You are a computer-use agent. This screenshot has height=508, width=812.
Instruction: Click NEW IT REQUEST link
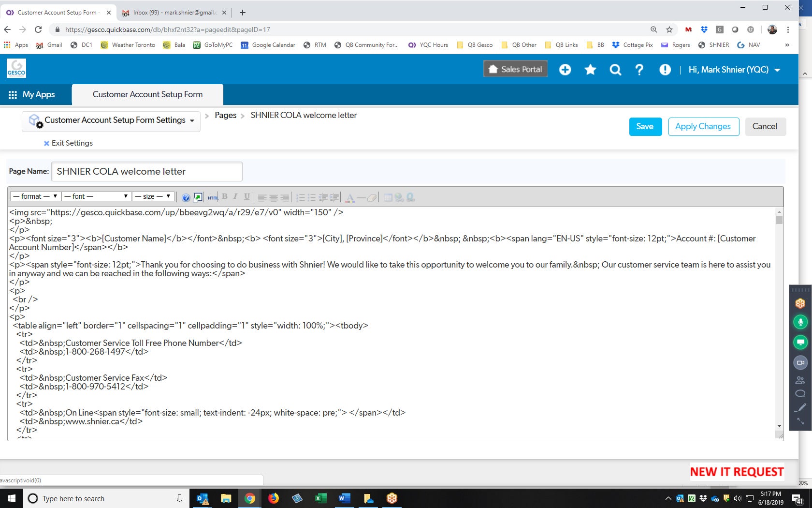pyautogui.click(x=737, y=472)
